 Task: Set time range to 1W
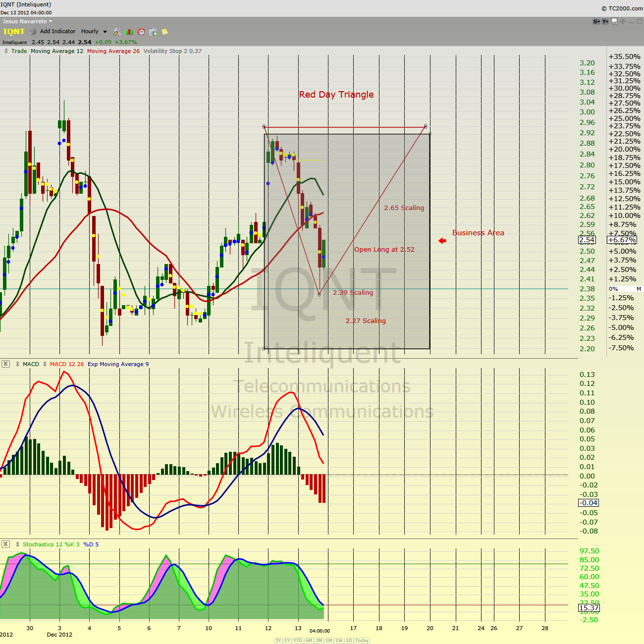point(339,641)
